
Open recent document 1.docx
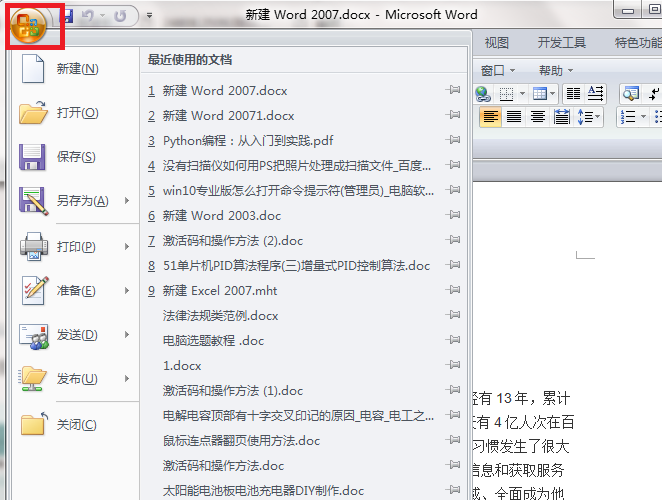point(182,366)
